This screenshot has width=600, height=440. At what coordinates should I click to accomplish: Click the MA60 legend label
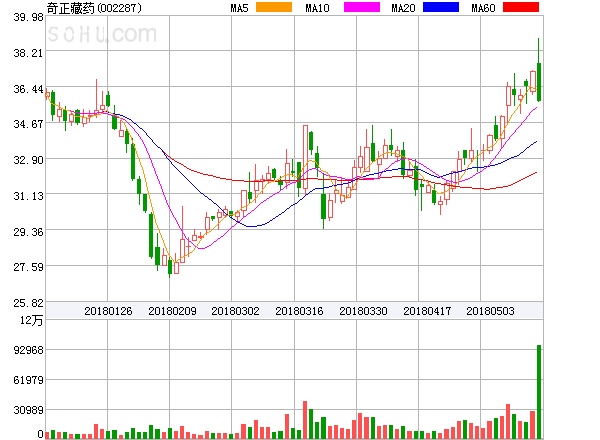point(483,8)
